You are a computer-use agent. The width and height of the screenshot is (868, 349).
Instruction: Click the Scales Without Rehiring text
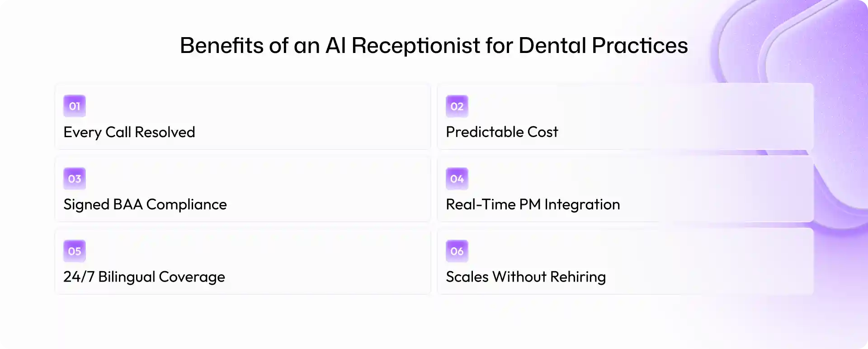tap(526, 277)
